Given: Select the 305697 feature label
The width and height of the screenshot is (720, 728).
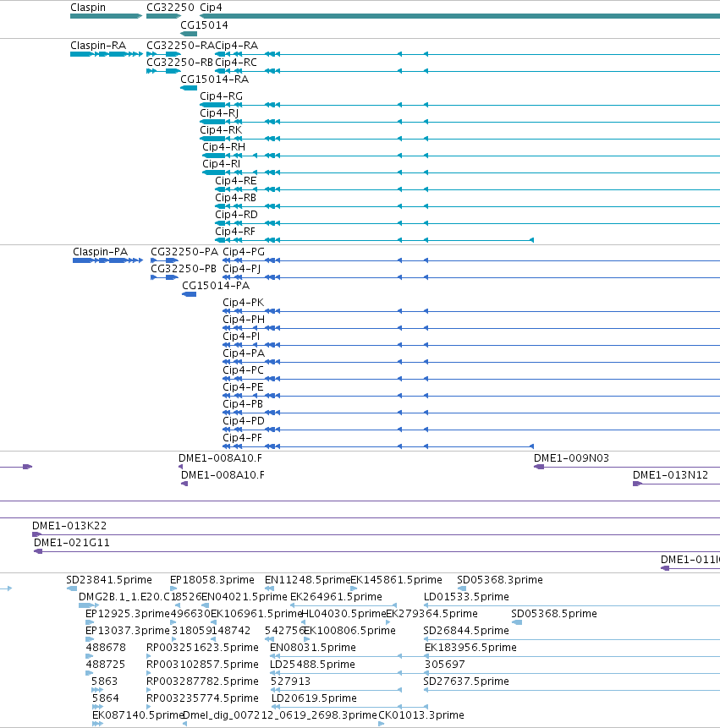Looking at the screenshot, I should coord(444,665).
